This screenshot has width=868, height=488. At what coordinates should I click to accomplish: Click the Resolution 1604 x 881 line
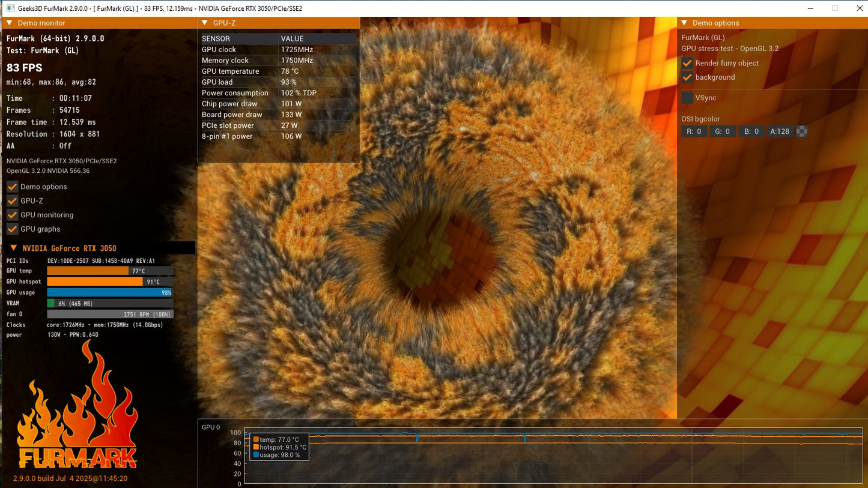point(53,134)
